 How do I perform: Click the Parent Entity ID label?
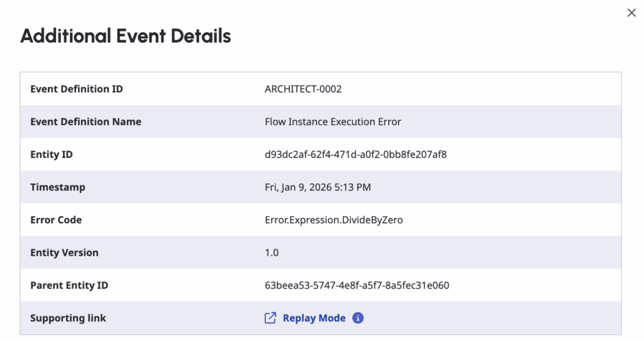pos(69,285)
